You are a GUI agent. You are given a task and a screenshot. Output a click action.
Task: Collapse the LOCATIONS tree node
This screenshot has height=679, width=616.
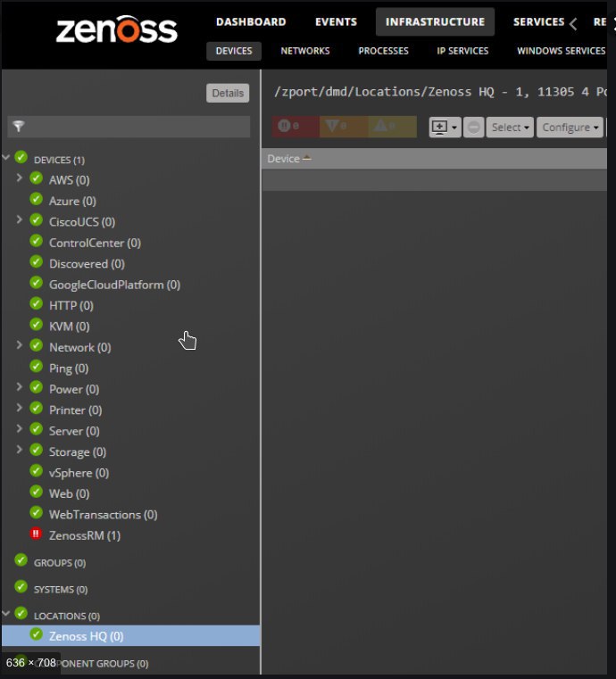[6, 614]
